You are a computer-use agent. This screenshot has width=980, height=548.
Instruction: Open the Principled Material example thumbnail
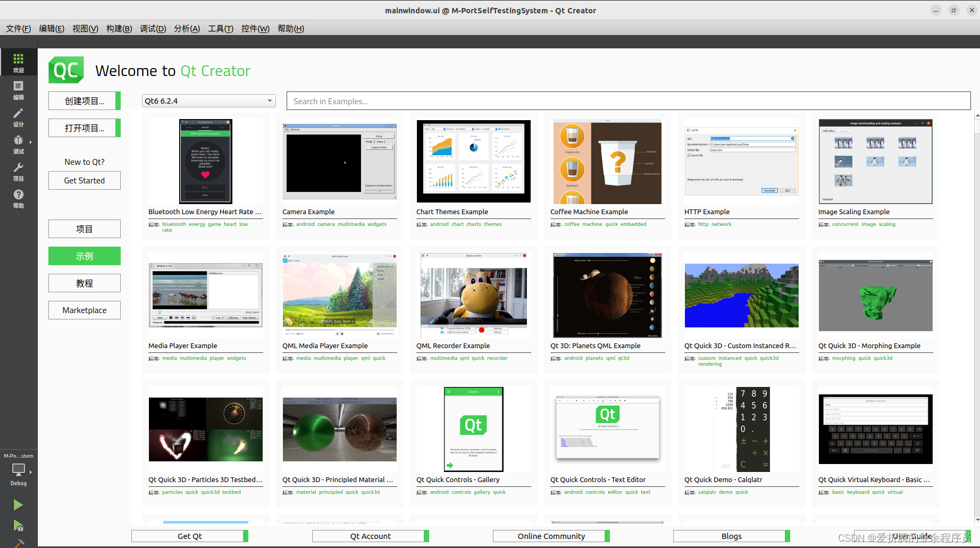point(340,429)
